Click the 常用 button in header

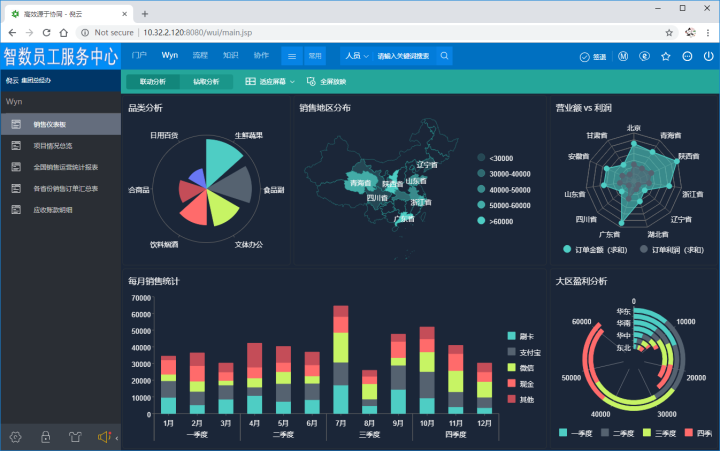point(315,56)
